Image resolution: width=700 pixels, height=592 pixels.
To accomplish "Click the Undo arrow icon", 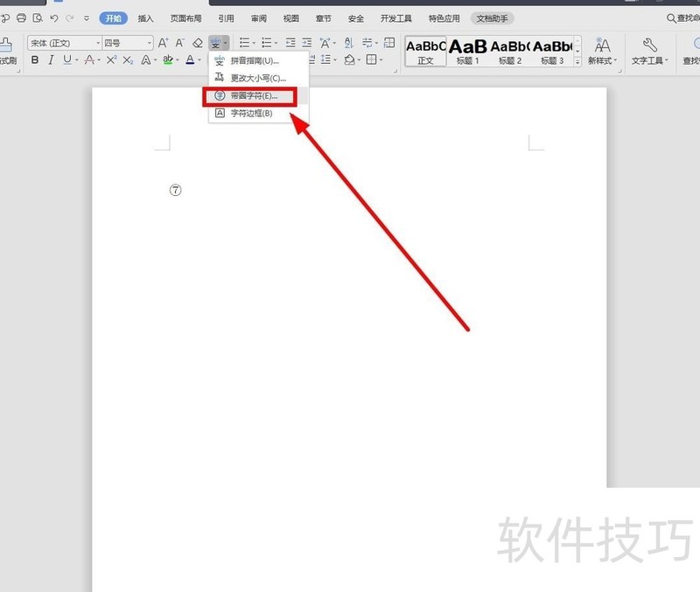I will point(54,18).
